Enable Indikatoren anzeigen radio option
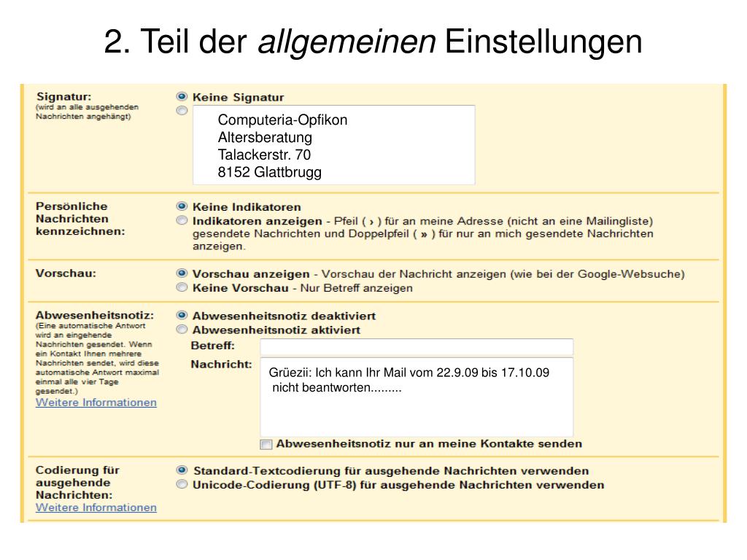The height and width of the screenshot is (560, 747). [182, 220]
